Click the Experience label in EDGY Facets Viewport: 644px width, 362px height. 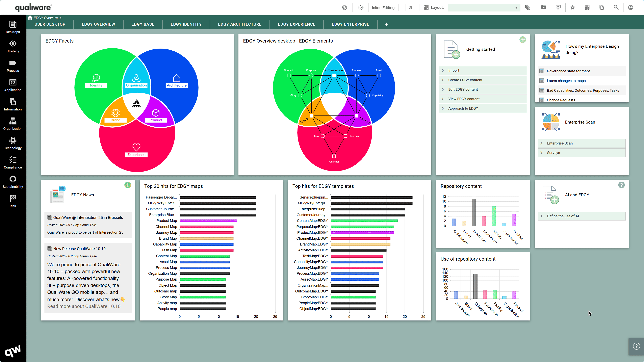(136, 155)
